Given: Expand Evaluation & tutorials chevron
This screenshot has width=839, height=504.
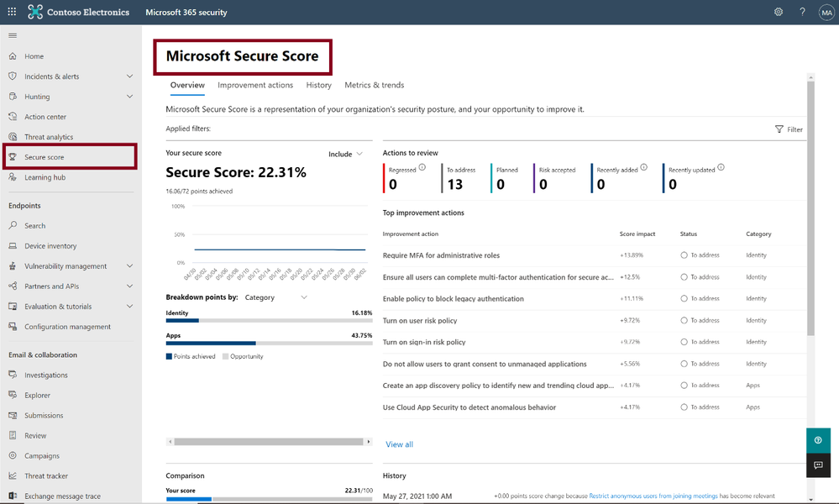Looking at the screenshot, I should tap(129, 306).
